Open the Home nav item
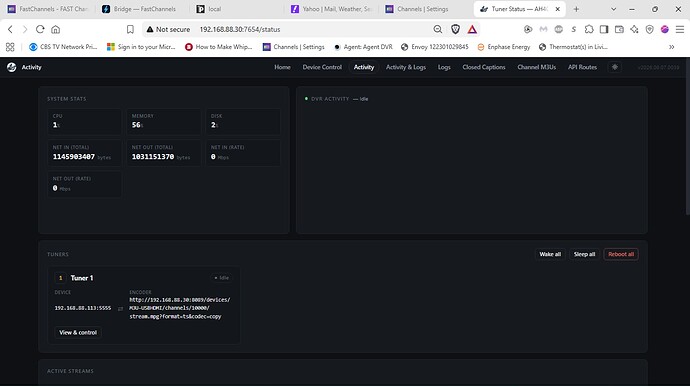 pyautogui.click(x=282, y=67)
